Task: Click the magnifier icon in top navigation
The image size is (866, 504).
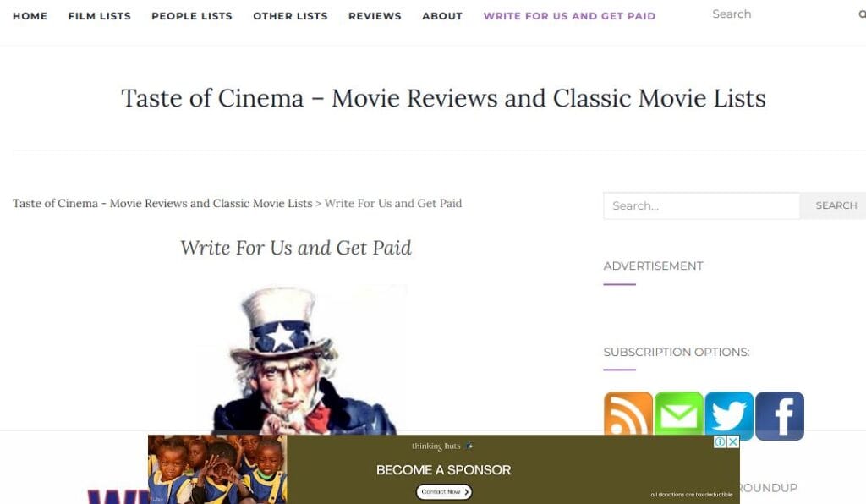Action: 862,14
